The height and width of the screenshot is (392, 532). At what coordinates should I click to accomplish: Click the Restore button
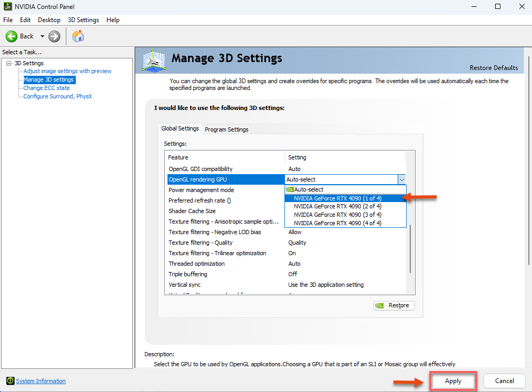[x=394, y=306]
